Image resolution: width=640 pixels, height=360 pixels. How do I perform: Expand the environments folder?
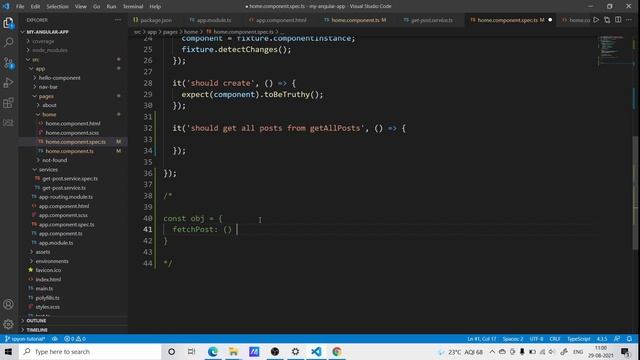52,261
